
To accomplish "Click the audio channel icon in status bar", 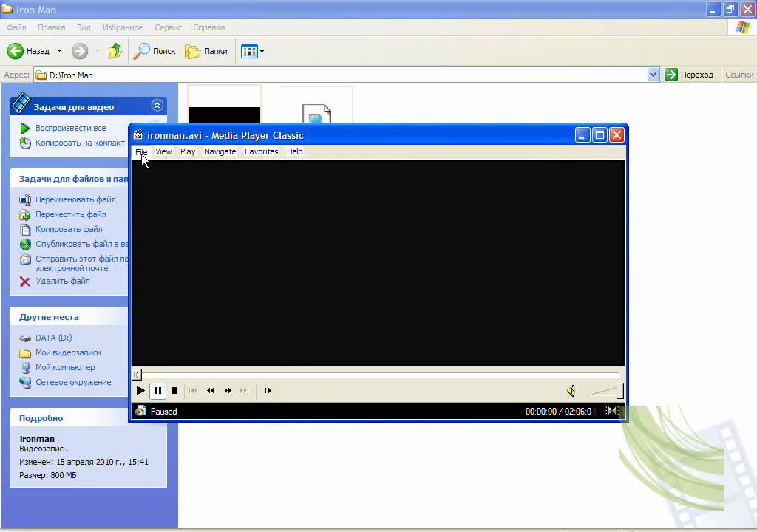I will (612, 411).
